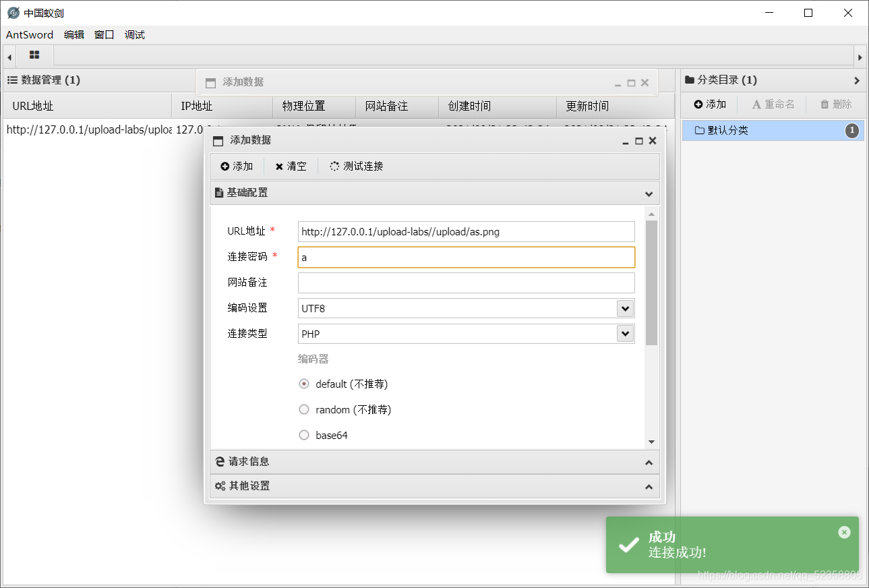
Task: Click the dialog's vertical scrollbar thumb
Action: tap(651, 283)
